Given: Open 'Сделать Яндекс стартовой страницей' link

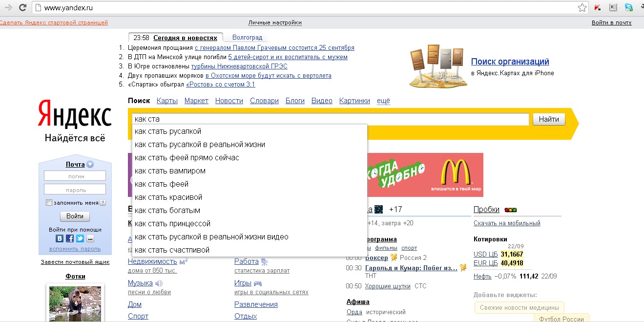Looking at the screenshot, I should [x=54, y=22].
